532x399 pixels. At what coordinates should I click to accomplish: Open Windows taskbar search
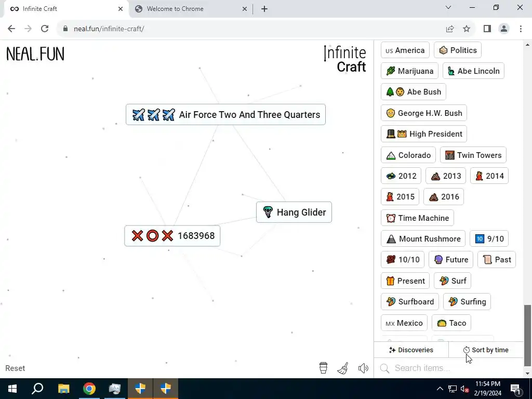37,389
